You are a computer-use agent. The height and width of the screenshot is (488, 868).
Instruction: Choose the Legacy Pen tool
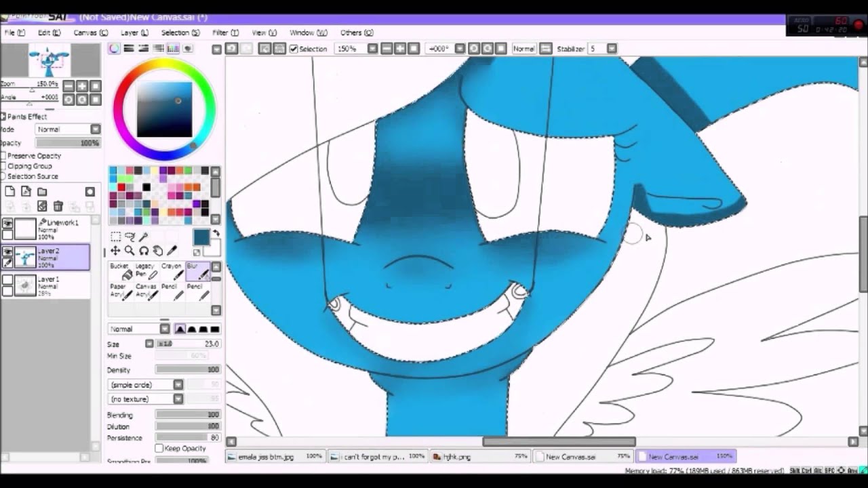pos(146,271)
